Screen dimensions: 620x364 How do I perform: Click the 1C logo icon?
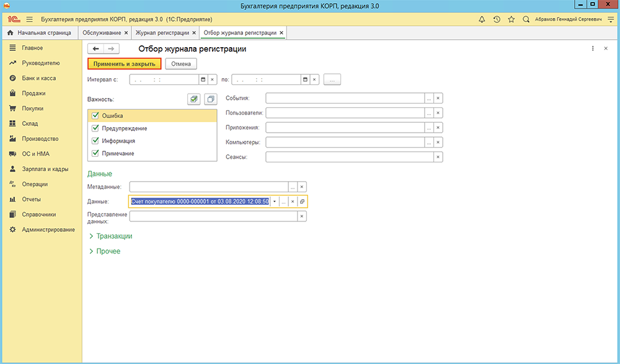(14, 19)
